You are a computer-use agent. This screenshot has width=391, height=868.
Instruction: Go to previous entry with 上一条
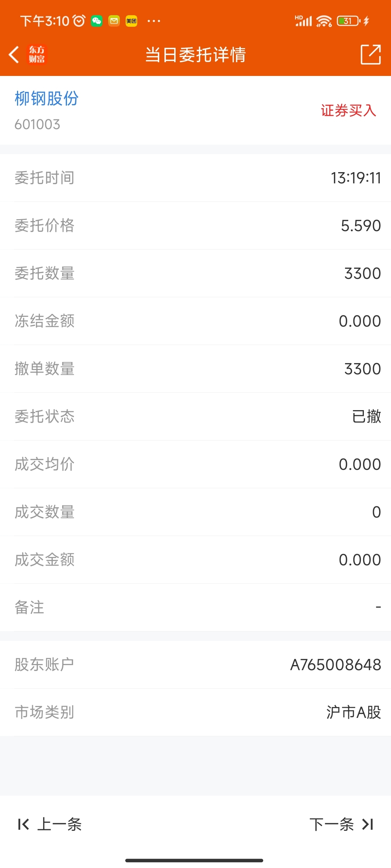coord(50,825)
